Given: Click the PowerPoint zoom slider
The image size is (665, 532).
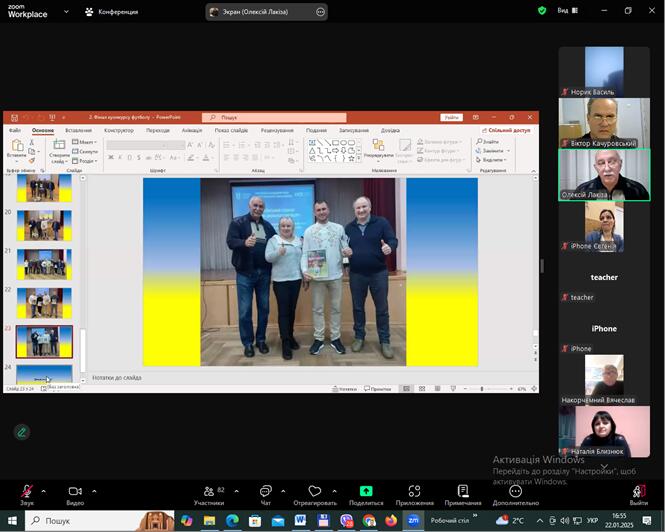Looking at the screenshot, I should pos(488,389).
